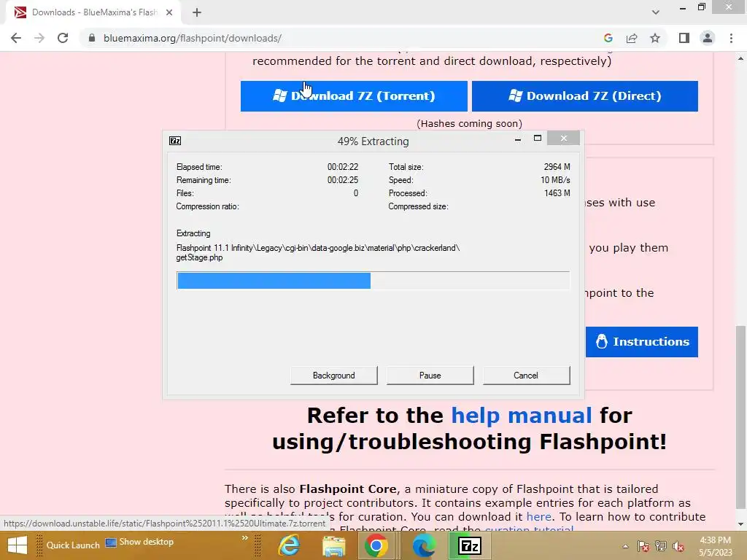The image size is (747, 560).
Task: Click the 'Remaining time: 00:02:25' value
Action: (343, 180)
